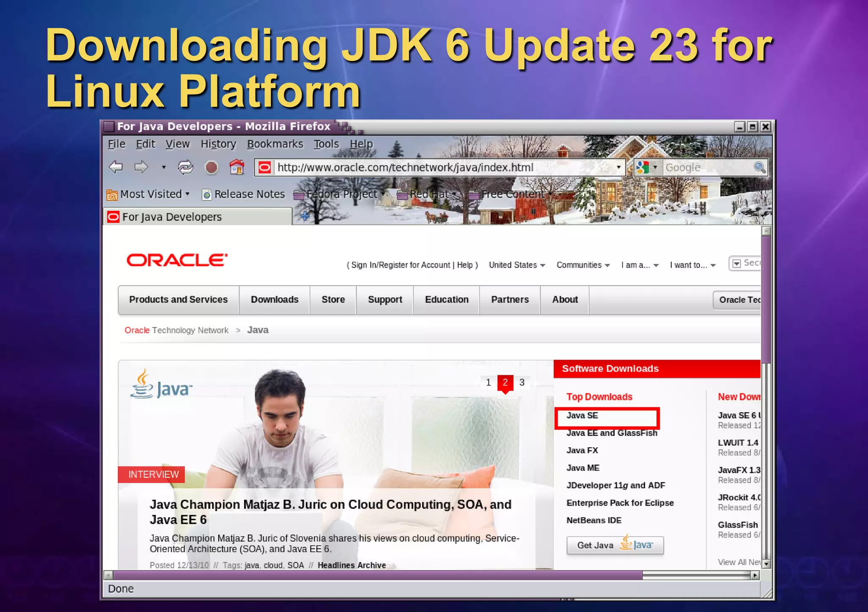Screen dimensions: 868x612
Task: Switch to banner slide 3
Action: pos(522,382)
